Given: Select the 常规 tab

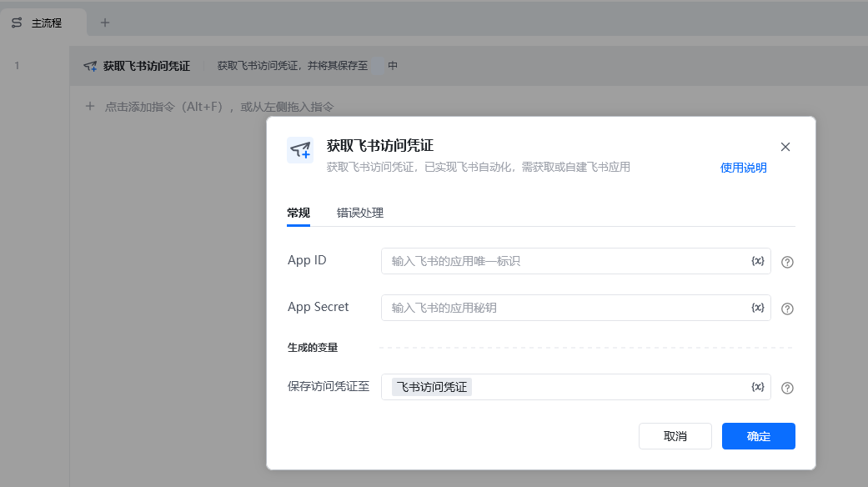Looking at the screenshot, I should click(299, 213).
